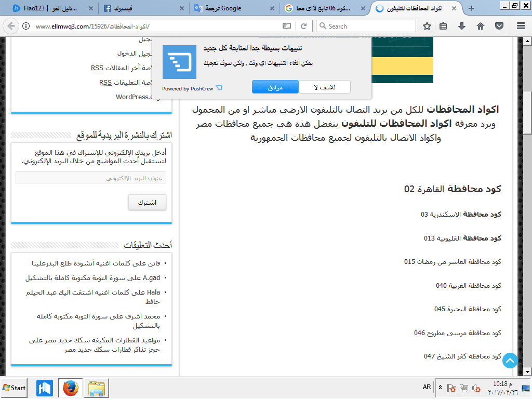Viewport: 532px width, 399px height.
Task: Click the email address input field
Action: pyautogui.click(x=91, y=178)
